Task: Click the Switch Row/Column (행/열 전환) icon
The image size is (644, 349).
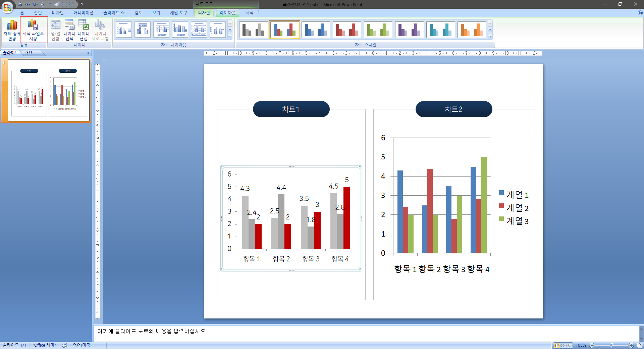Action: point(55,30)
